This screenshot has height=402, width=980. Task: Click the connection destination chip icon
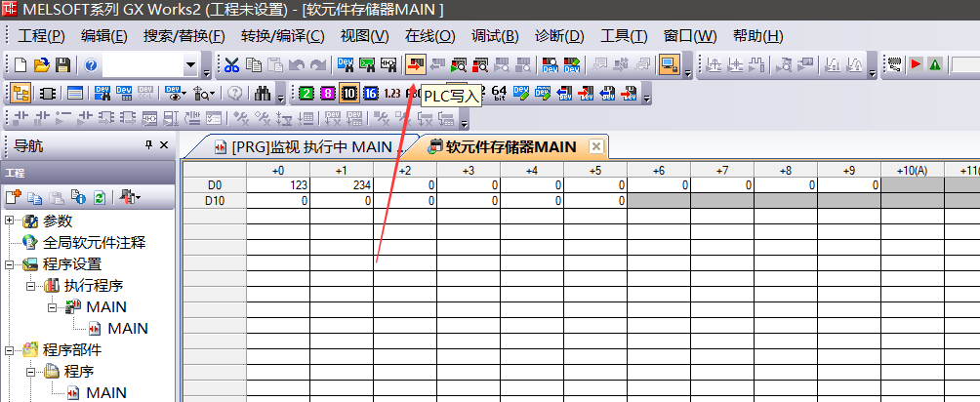click(48, 94)
